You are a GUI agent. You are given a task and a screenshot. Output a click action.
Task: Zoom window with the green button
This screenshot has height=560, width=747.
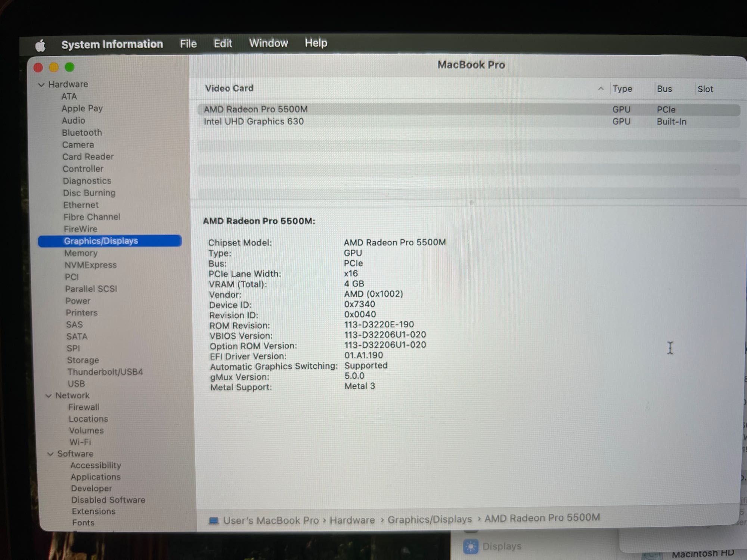(x=69, y=67)
